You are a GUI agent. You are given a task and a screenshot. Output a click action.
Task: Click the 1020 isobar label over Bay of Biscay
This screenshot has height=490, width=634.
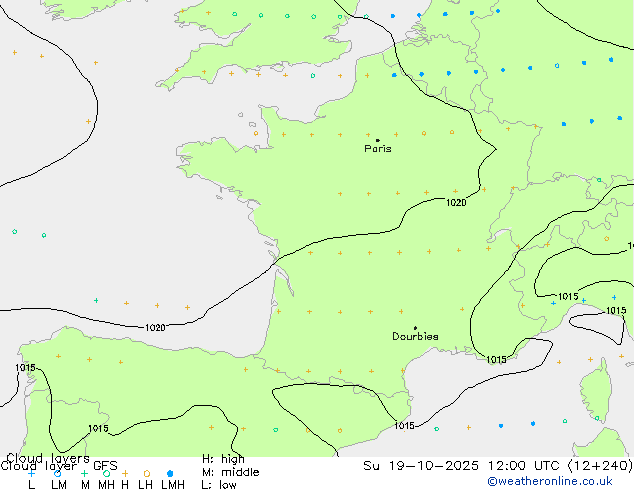point(155,327)
